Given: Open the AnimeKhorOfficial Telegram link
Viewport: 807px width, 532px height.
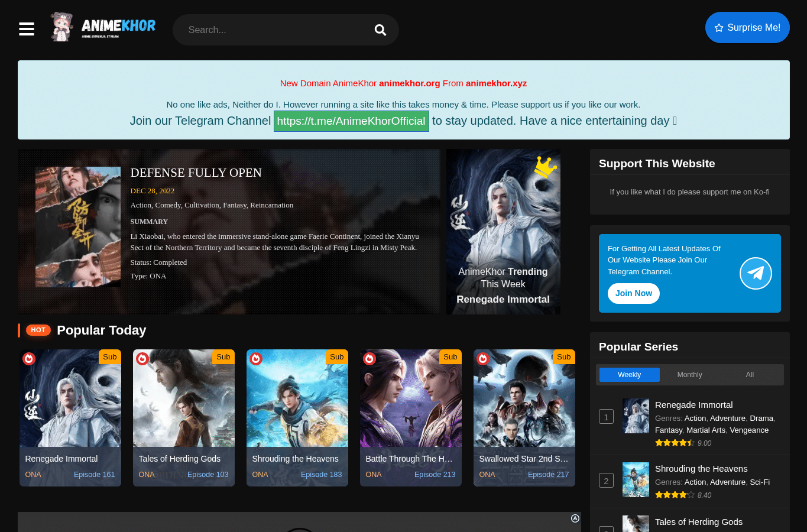Looking at the screenshot, I should [x=351, y=121].
